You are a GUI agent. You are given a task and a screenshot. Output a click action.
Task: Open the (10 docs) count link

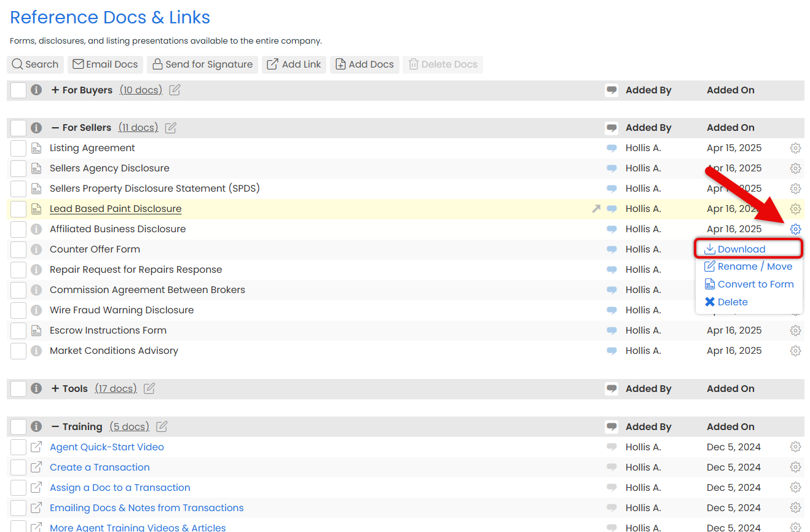(x=141, y=90)
